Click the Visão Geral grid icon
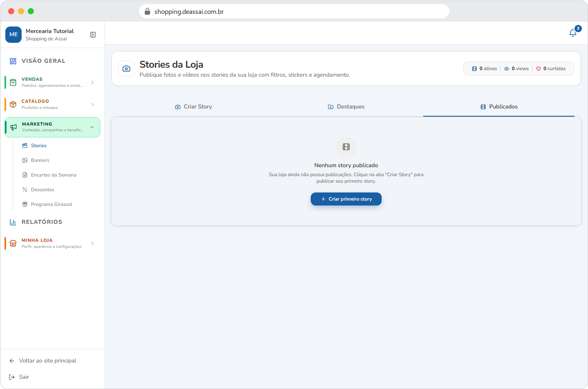The image size is (588, 389). tap(13, 61)
